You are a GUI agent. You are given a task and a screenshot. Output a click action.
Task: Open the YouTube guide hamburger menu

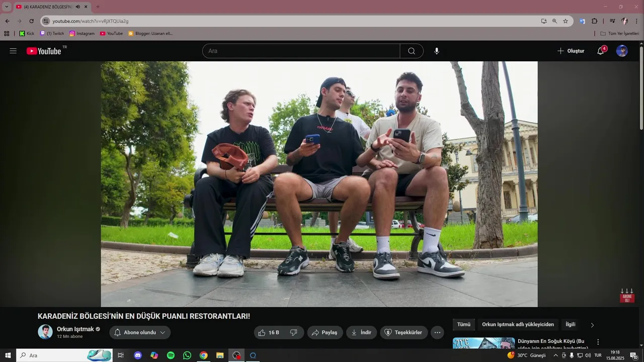13,51
